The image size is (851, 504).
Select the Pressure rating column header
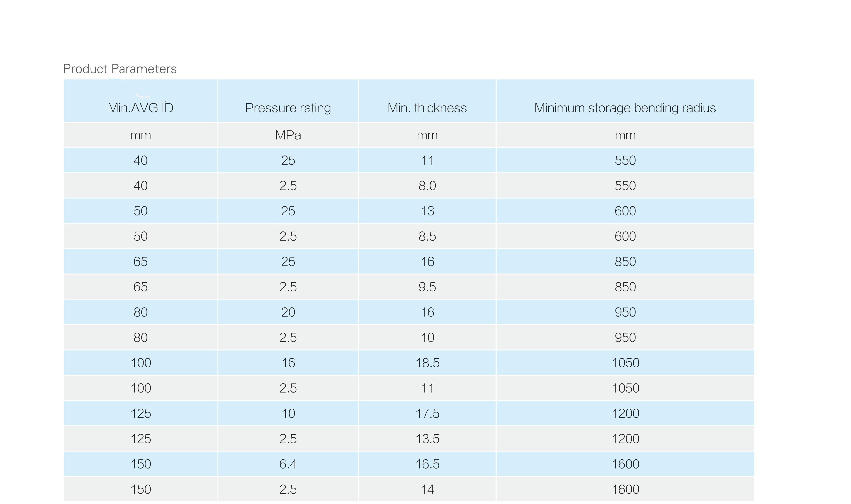pos(288,101)
